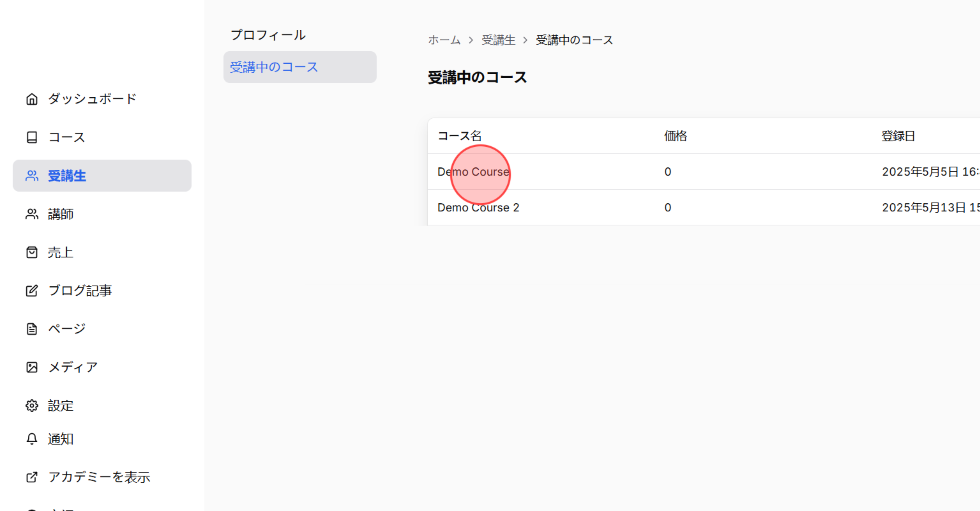Open the メディア media icon
This screenshot has height=511, width=980.
coord(32,367)
